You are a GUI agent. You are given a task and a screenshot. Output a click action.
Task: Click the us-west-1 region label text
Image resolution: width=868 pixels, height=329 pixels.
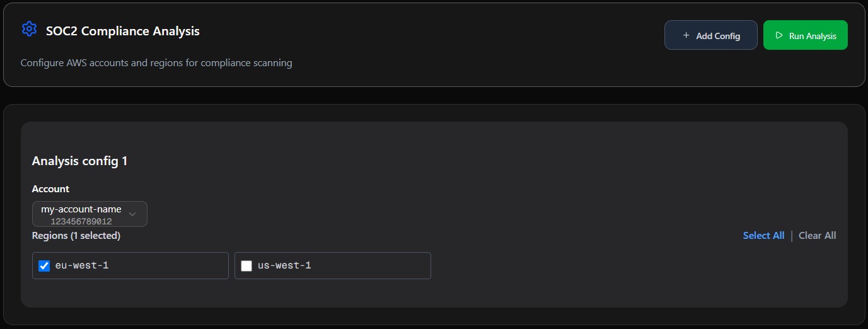[x=284, y=266]
